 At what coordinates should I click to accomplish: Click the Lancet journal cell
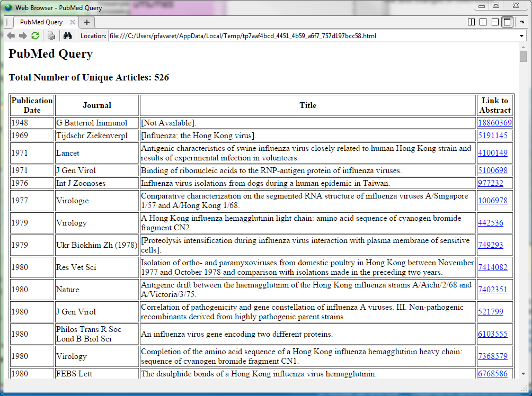point(96,153)
